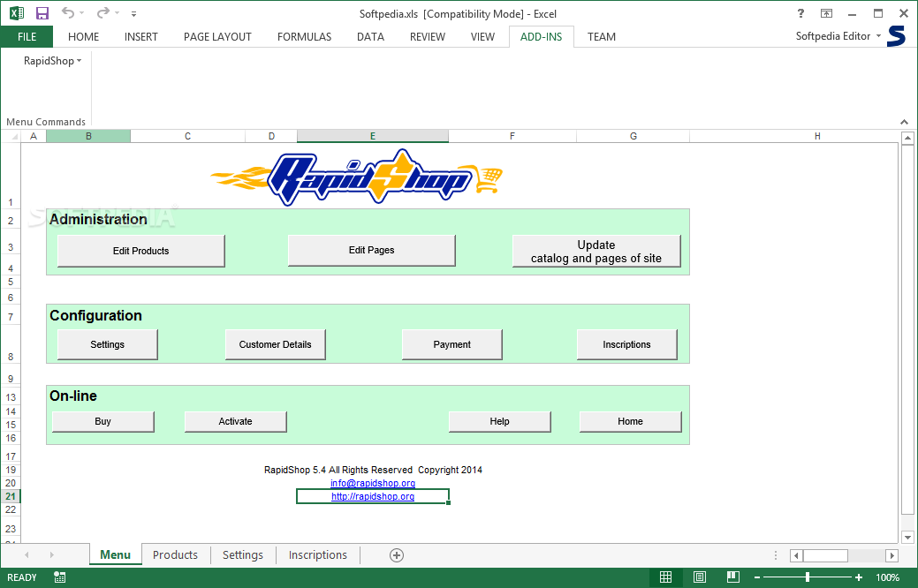Open the info@rapidshop.org email link
This screenshot has width=918, height=588.
tap(373, 483)
